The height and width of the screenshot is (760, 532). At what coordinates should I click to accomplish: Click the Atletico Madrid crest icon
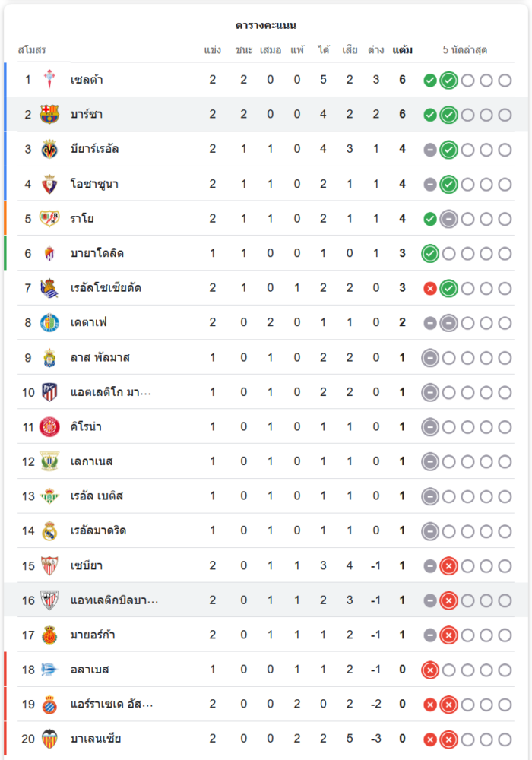49,392
